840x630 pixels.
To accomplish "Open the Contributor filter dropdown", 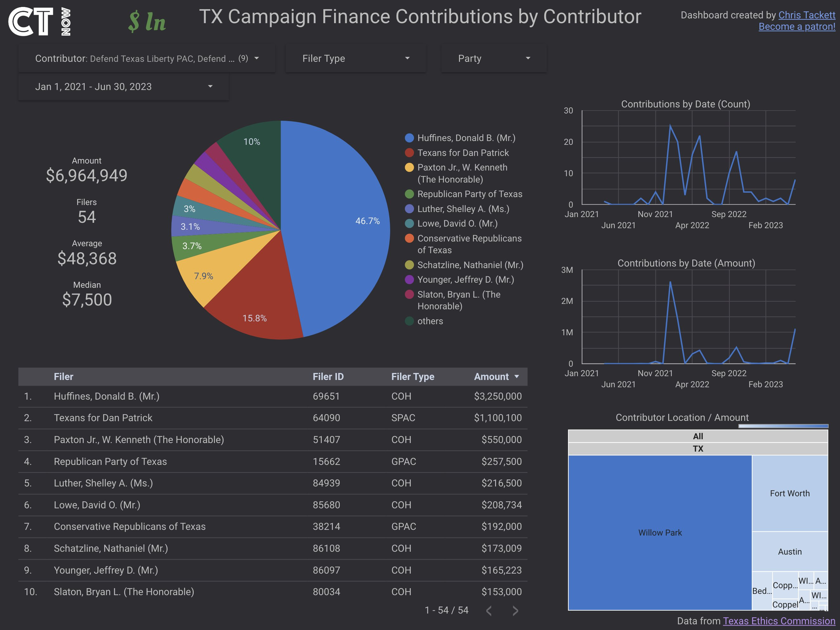I will (146, 59).
